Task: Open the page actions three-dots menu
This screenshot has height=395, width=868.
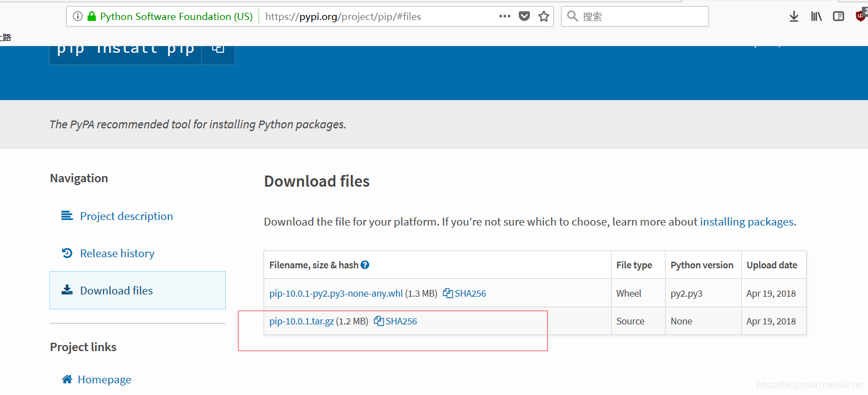Action: (x=505, y=17)
